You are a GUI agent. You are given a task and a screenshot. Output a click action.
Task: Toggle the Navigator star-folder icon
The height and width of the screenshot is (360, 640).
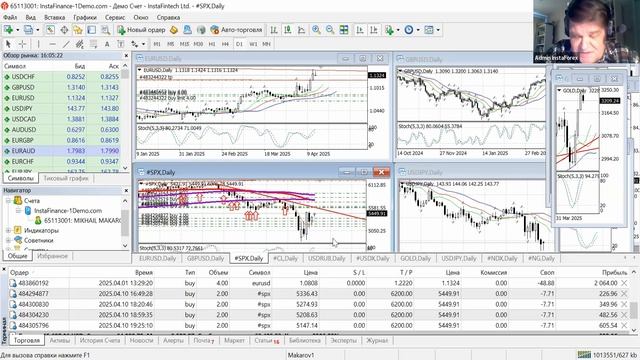pyautogui.click(x=78, y=30)
